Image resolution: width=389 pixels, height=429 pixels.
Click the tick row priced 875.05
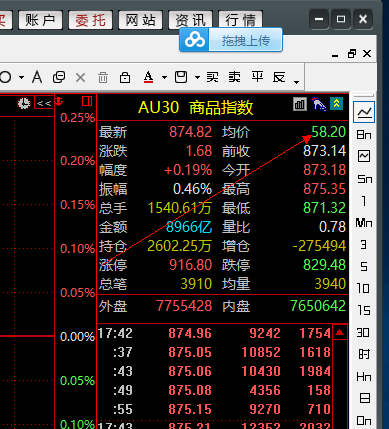[214, 352]
